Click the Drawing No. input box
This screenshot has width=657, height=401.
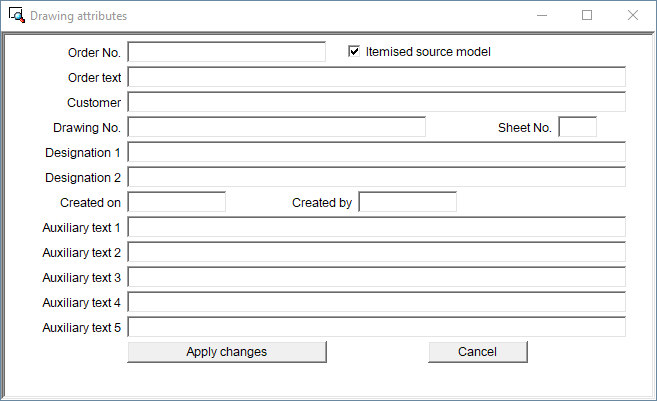click(x=277, y=127)
